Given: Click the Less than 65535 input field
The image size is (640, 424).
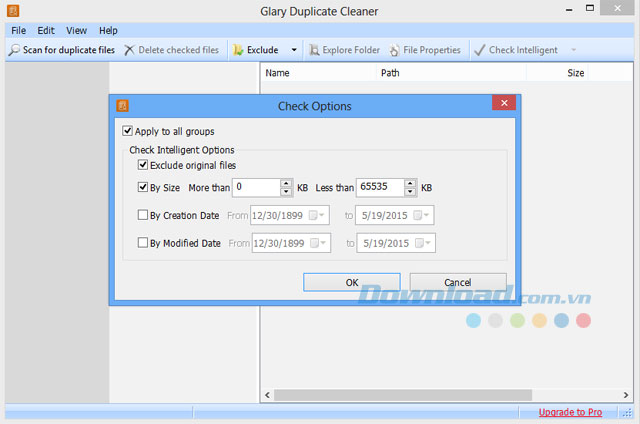Looking at the screenshot, I should point(380,187).
